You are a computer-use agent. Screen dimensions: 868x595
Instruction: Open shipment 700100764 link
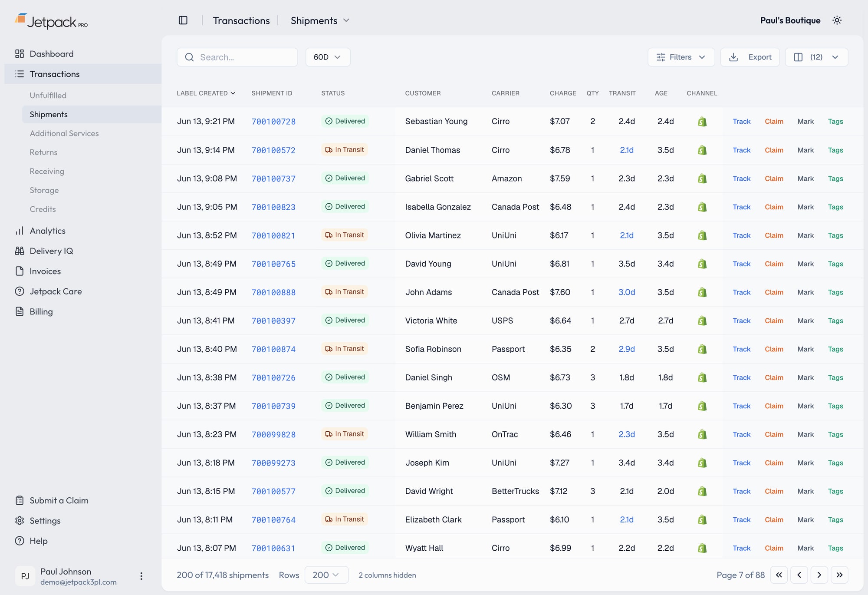273,520
